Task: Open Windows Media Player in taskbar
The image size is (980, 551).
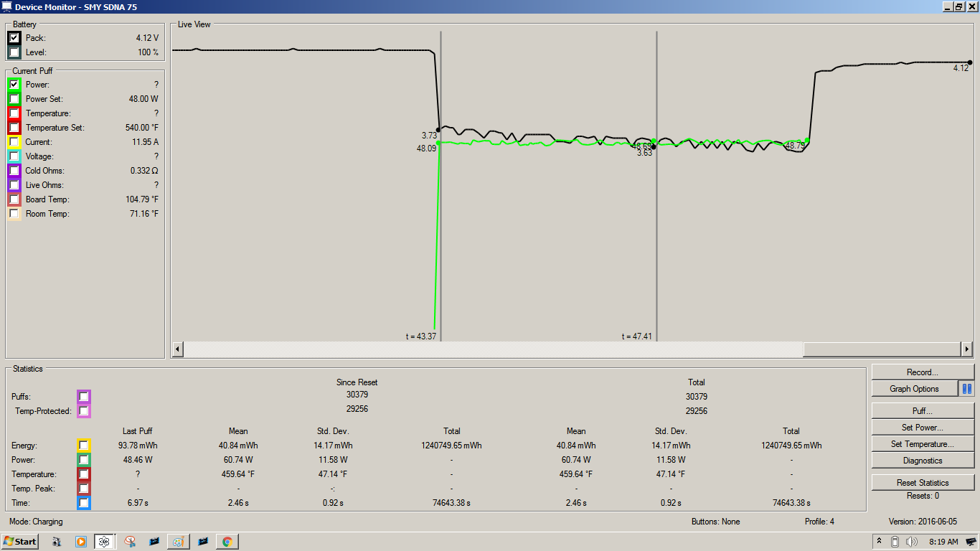Action: 81,542
